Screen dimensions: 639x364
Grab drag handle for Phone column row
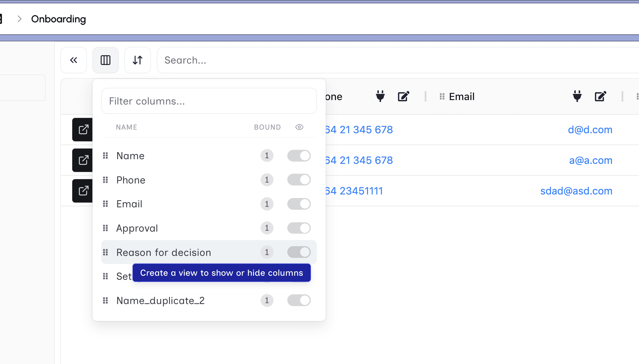(x=106, y=180)
